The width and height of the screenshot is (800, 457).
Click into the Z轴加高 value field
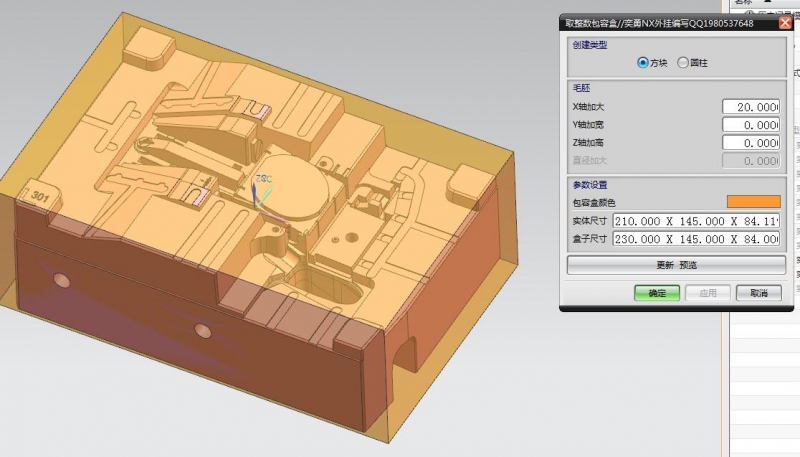pos(750,143)
